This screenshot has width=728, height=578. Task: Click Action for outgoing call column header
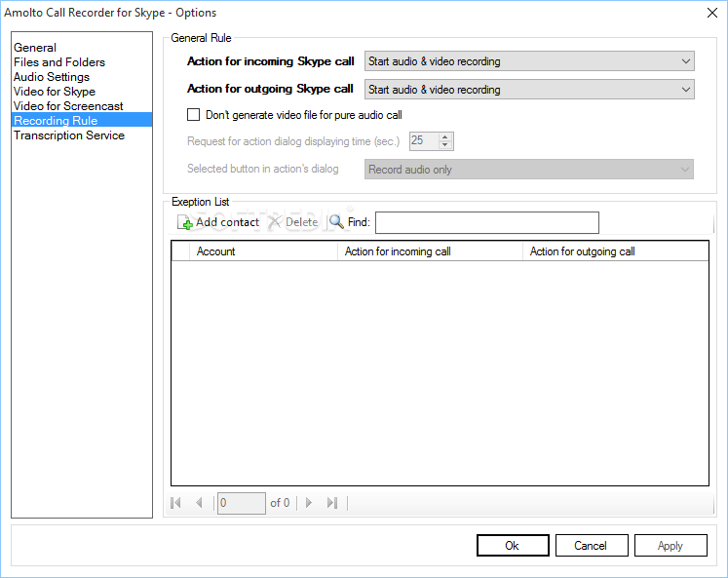pyautogui.click(x=616, y=251)
